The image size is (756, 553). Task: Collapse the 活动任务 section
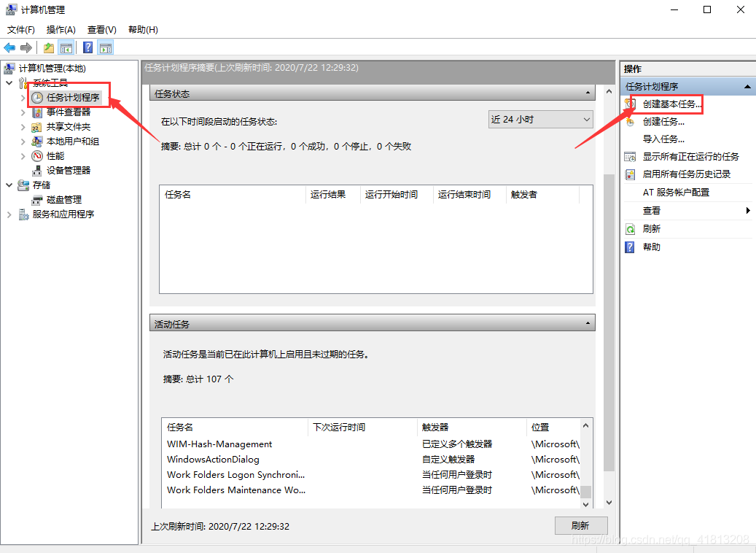click(x=588, y=323)
